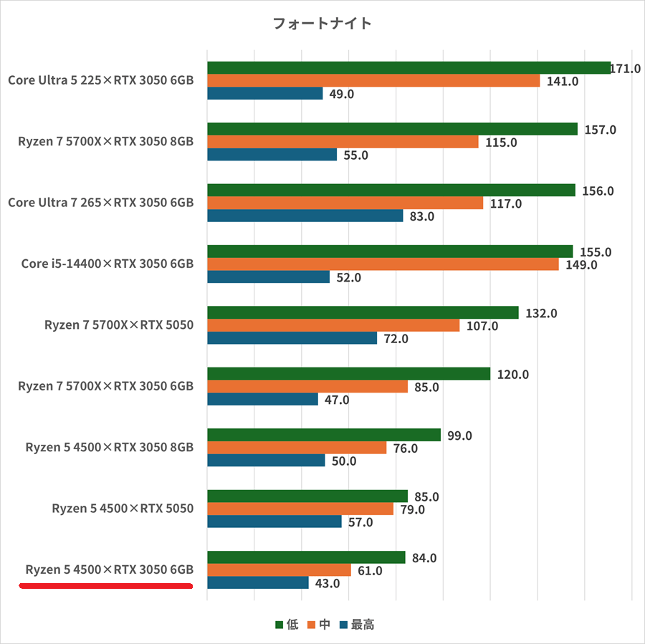Image resolution: width=645 pixels, height=644 pixels.
Task: Select the Ryzen 7 5700X×RTX 5050 label
Action: pos(119,325)
